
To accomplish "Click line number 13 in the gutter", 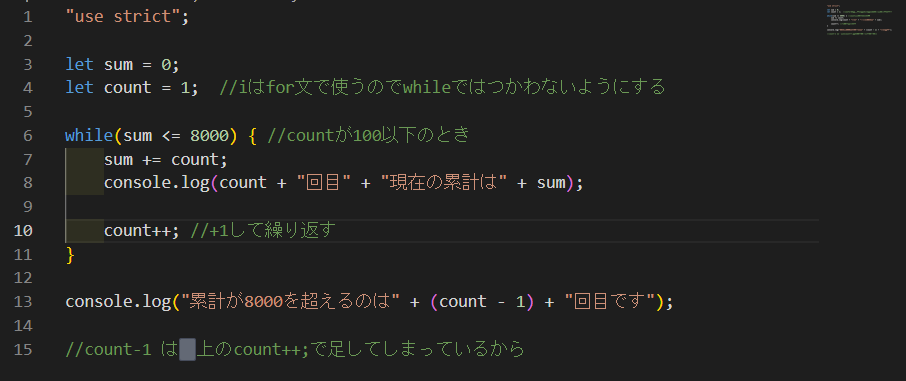I will [23, 302].
